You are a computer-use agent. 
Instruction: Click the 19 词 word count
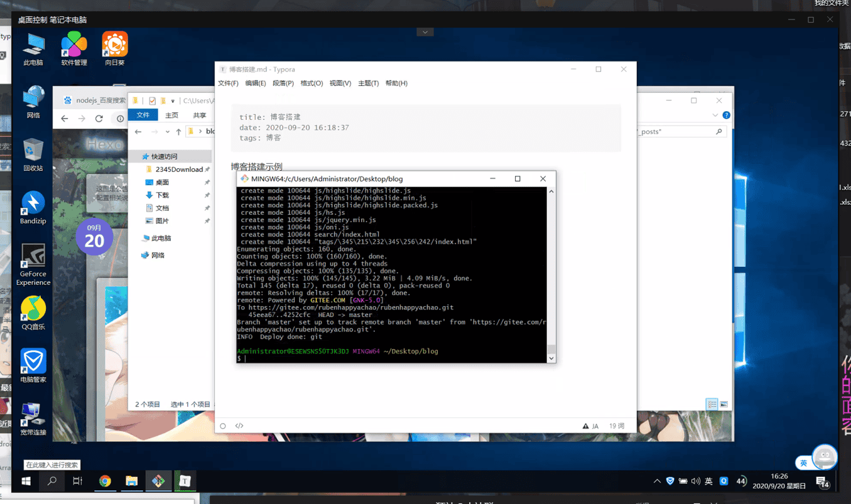click(616, 426)
